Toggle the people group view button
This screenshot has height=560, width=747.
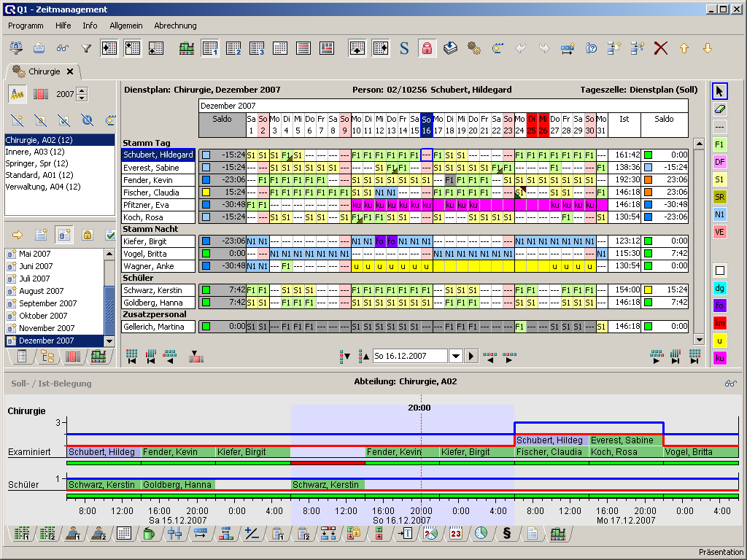(18, 94)
